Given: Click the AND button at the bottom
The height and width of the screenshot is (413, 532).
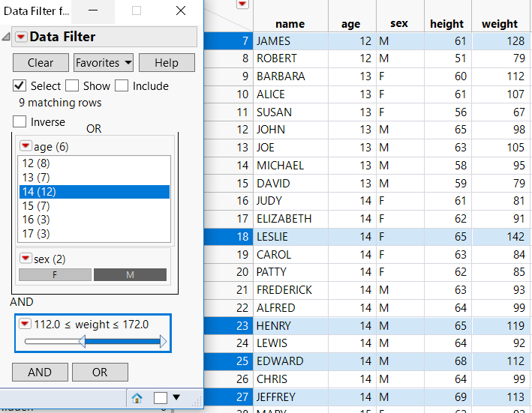Looking at the screenshot, I should 40,372.
